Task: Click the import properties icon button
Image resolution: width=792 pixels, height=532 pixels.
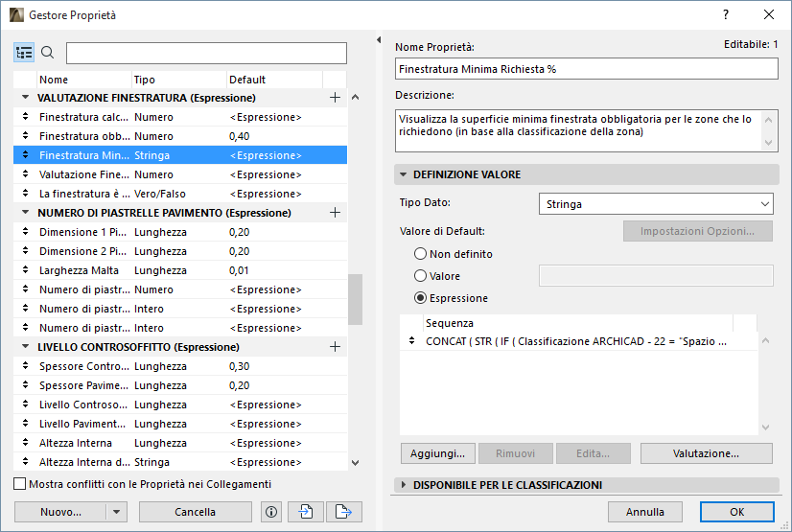Action: click(306, 512)
